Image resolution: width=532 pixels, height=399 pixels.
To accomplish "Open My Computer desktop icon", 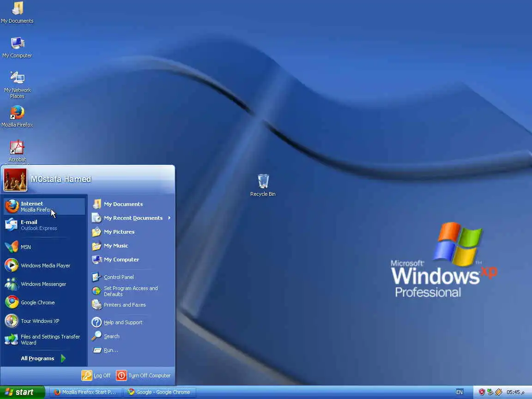I will click(17, 48).
